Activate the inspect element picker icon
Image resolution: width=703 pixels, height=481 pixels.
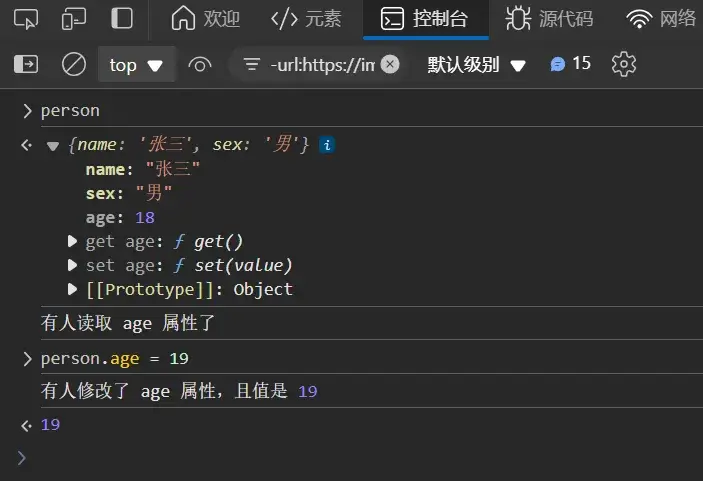tap(26, 19)
